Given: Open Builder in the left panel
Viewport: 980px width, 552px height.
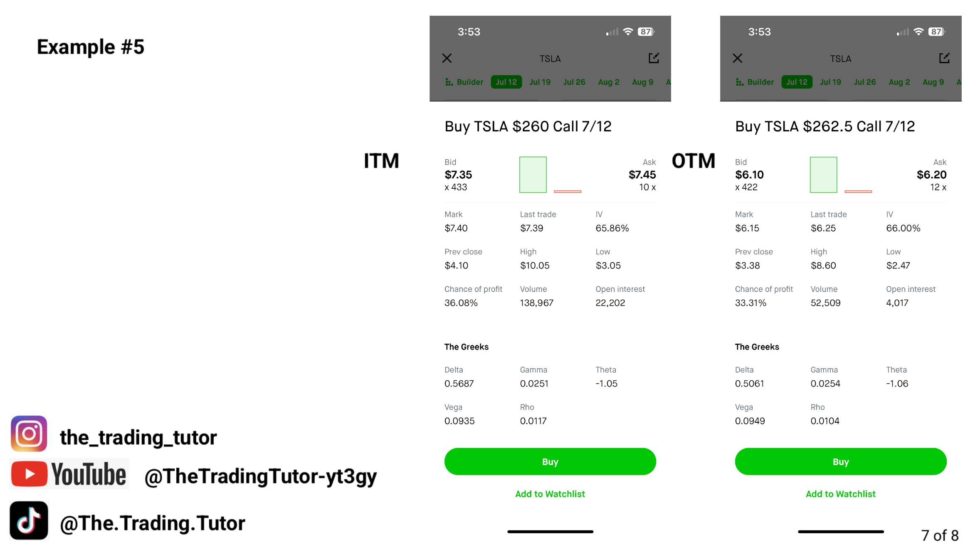Looking at the screenshot, I should [464, 82].
